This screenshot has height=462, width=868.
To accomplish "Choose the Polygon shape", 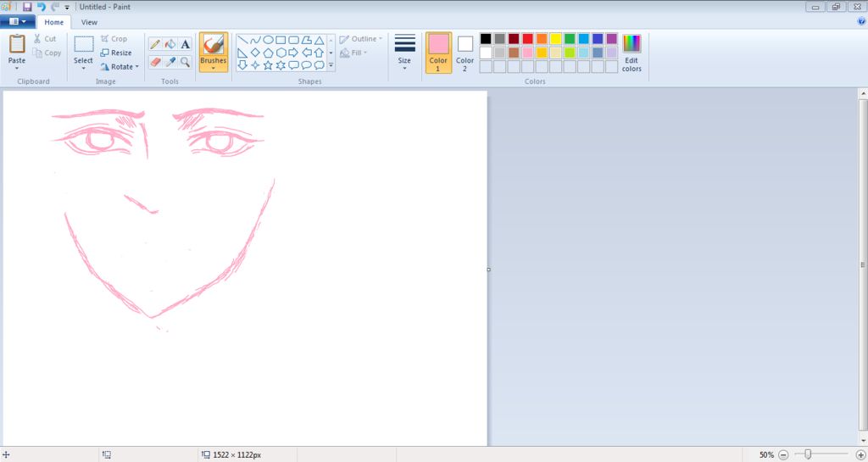I will point(306,41).
